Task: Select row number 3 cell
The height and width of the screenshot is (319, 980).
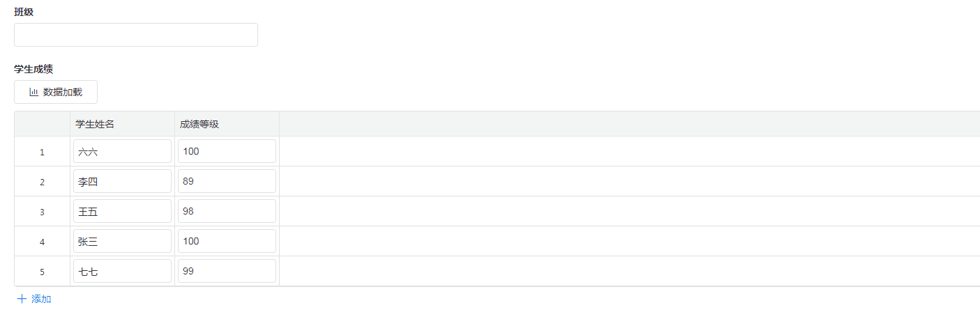Action: (42, 212)
